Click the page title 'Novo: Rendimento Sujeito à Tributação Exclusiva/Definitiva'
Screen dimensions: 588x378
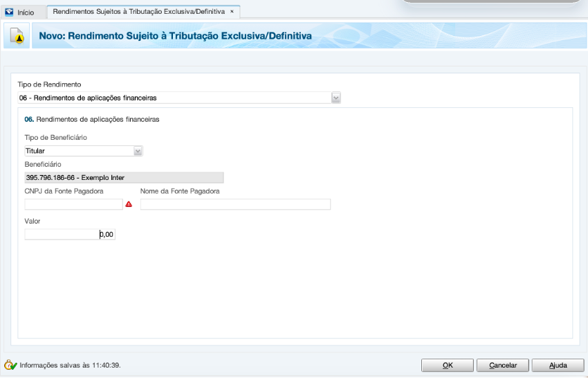[176, 36]
